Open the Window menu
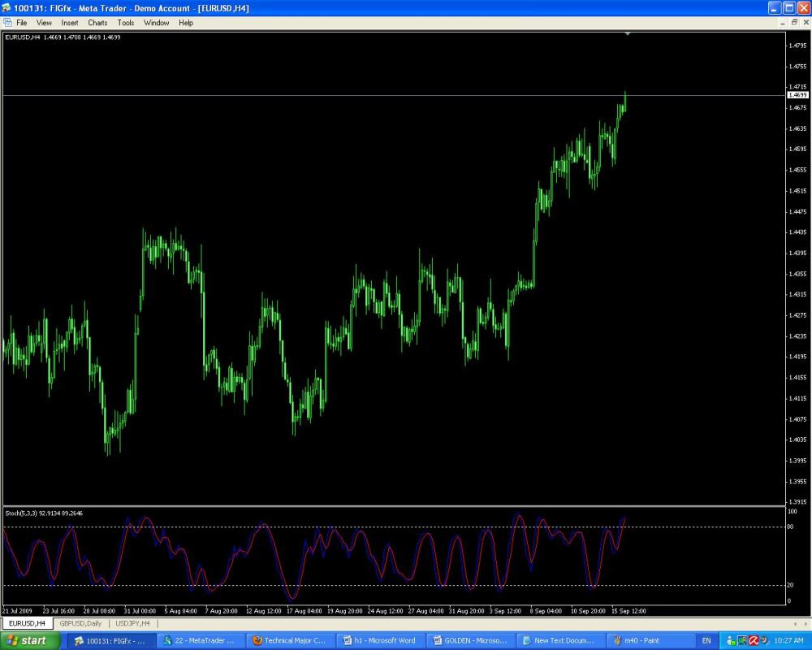 tap(157, 23)
